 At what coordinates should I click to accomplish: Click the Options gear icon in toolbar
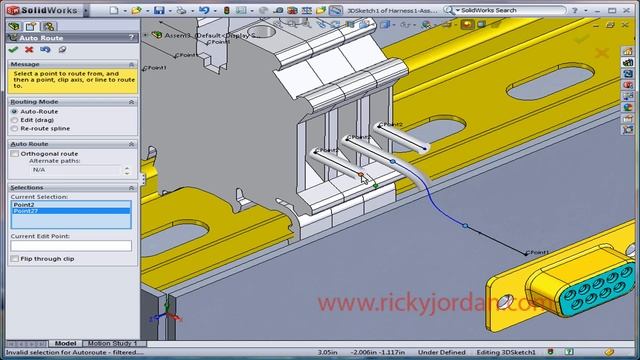(241, 10)
